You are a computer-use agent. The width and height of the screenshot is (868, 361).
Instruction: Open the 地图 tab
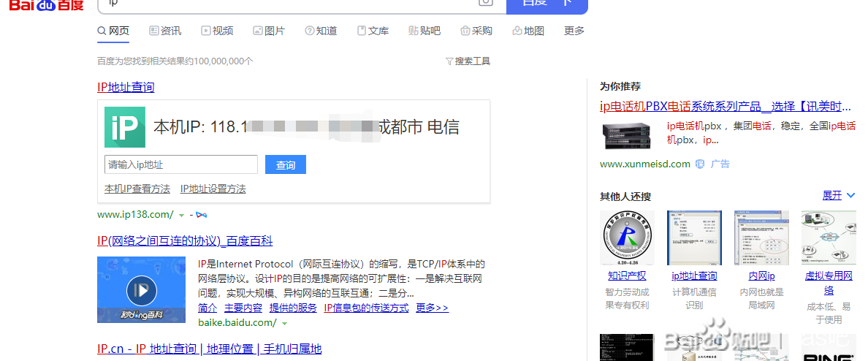click(528, 31)
